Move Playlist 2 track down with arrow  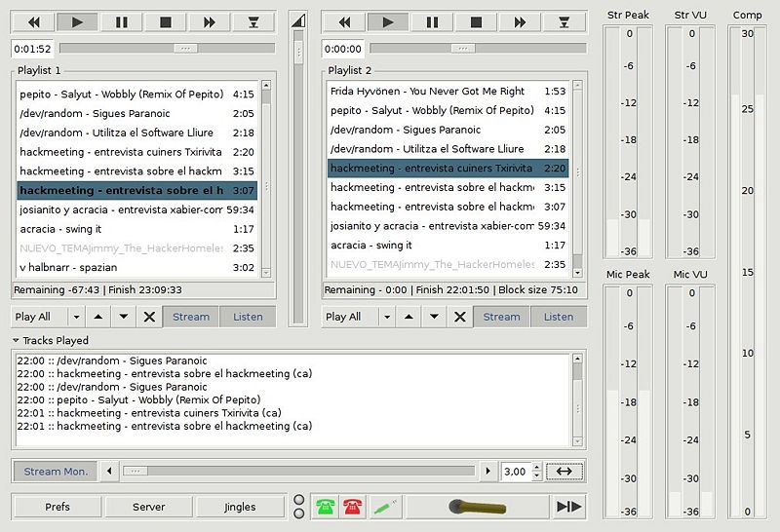click(x=434, y=317)
